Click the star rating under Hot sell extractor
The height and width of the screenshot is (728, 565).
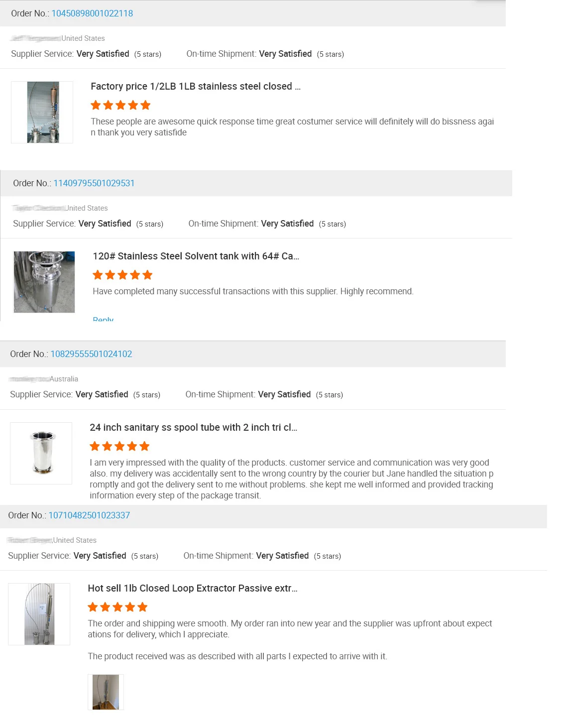point(117,607)
